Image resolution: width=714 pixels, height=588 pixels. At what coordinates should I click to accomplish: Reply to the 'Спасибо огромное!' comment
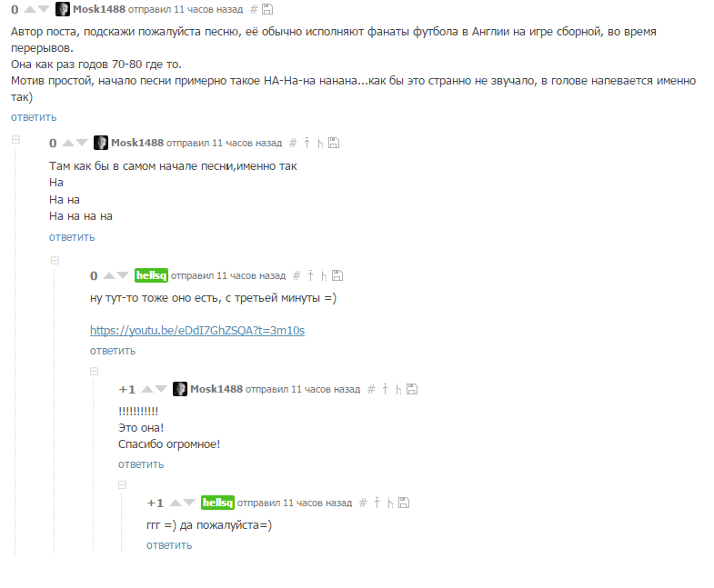(141, 464)
